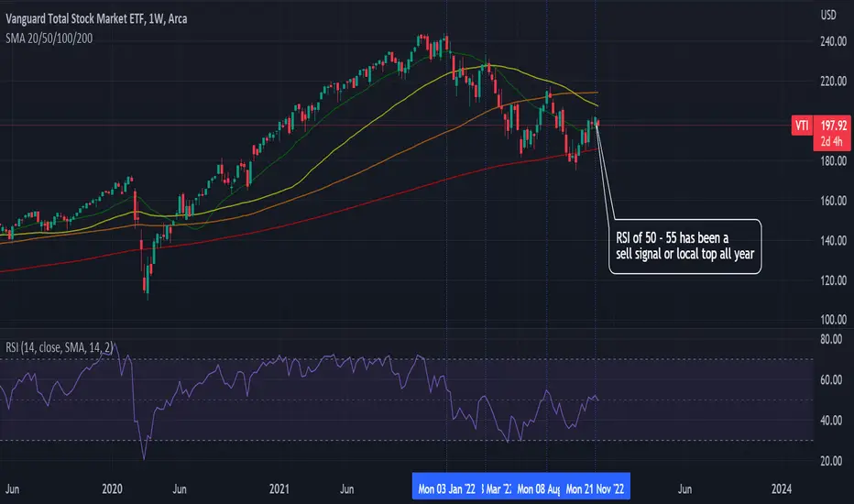Click the 140.00 price axis label

[833, 240]
